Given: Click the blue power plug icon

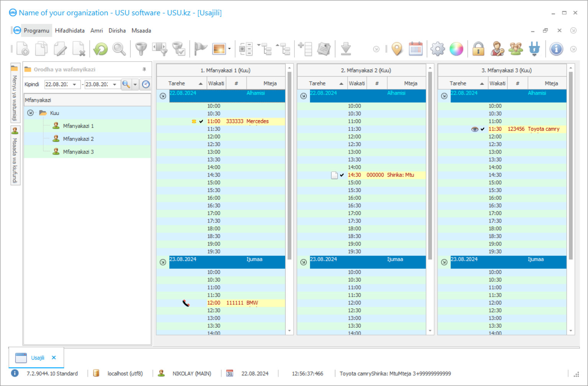Looking at the screenshot, I should tap(534, 49).
